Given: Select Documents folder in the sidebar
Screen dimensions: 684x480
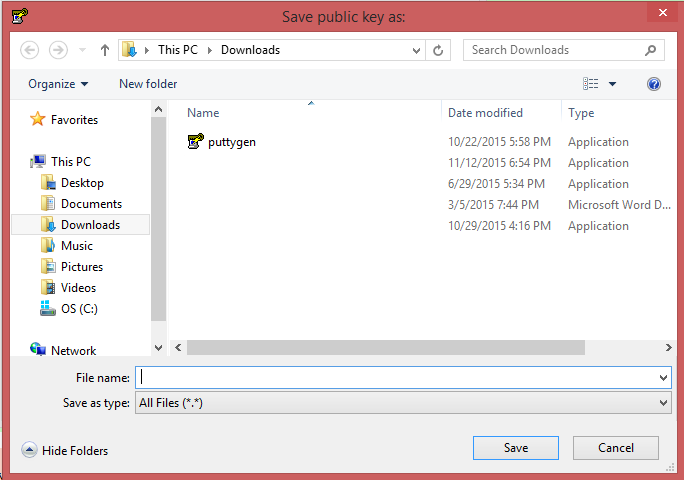Looking at the screenshot, I should pyautogui.click(x=90, y=204).
